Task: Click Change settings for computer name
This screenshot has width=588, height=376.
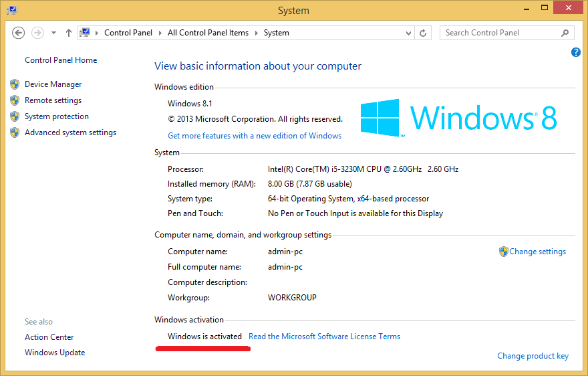Action: click(537, 252)
